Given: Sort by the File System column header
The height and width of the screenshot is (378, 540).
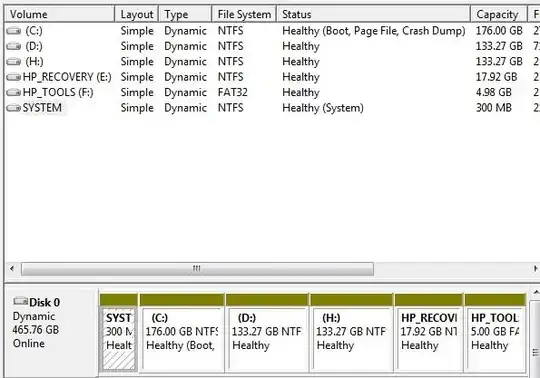Looking at the screenshot, I should click(x=244, y=14).
